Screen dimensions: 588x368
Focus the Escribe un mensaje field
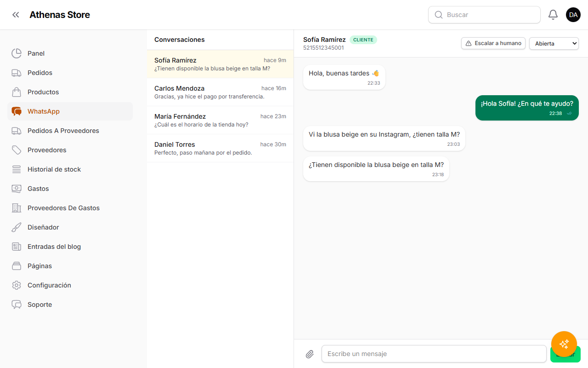434,354
